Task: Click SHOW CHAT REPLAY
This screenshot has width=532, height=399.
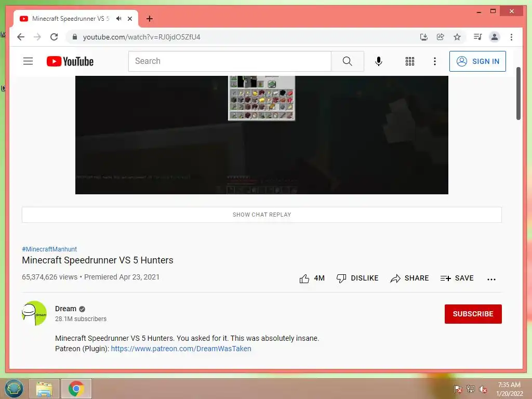Action: (x=262, y=215)
